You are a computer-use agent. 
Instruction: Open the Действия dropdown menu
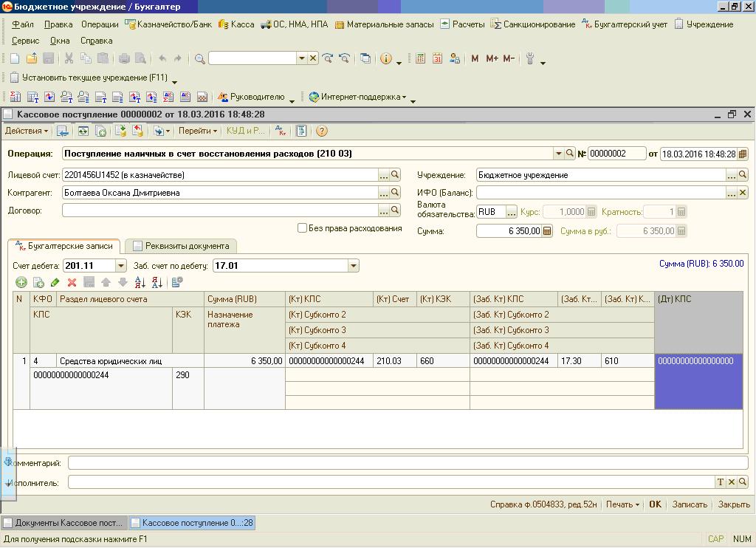point(27,131)
